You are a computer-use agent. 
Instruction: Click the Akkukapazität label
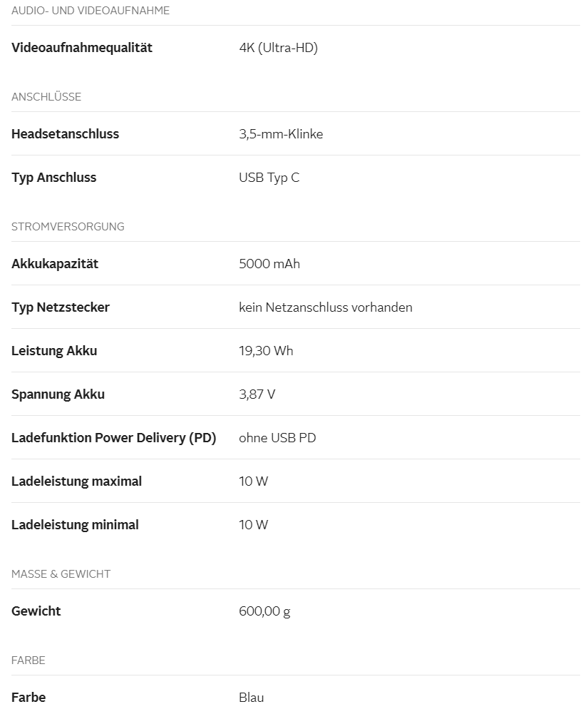pos(55,264)
